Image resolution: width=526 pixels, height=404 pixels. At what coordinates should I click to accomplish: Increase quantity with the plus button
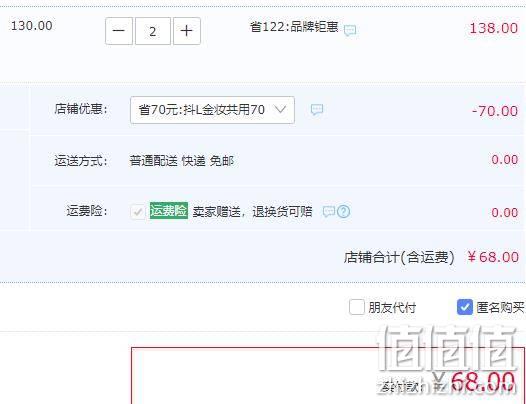pyautogui.click(x=187, y=31)
